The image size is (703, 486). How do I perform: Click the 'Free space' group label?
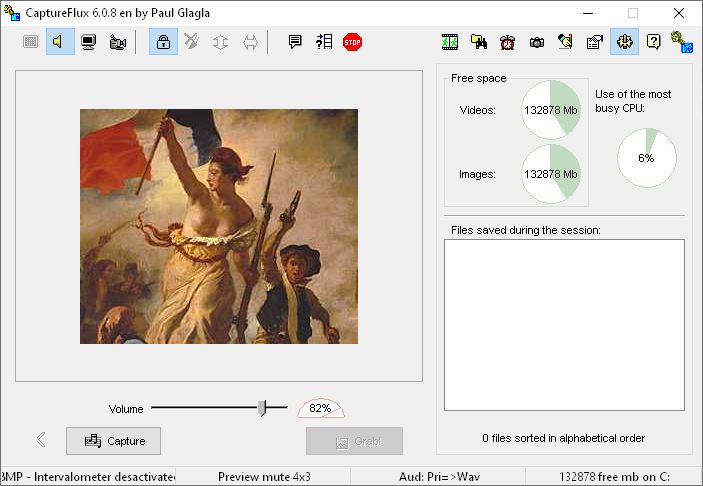click(x=478, y=78)
